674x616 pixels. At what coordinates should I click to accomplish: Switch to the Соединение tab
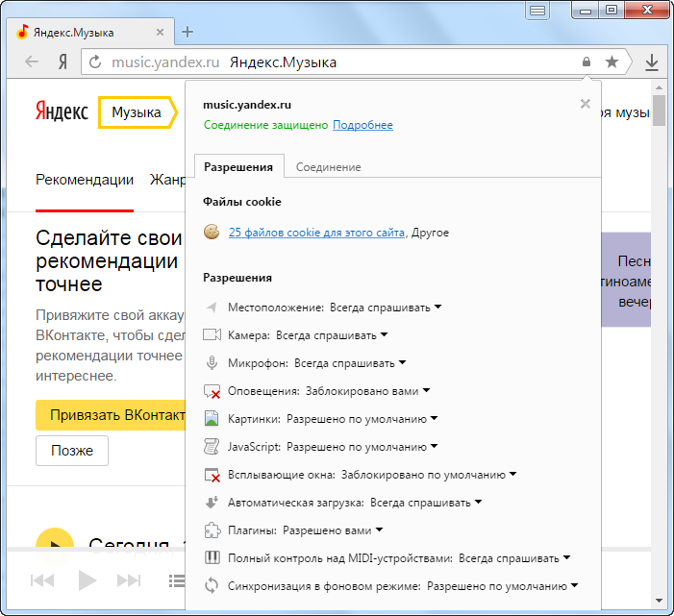pos(329,167)
